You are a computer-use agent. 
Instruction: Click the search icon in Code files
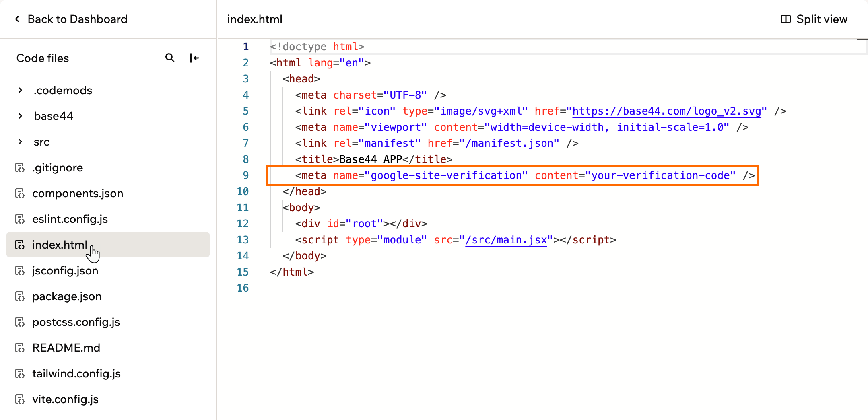pyautogui.click(x=170, y=58)
